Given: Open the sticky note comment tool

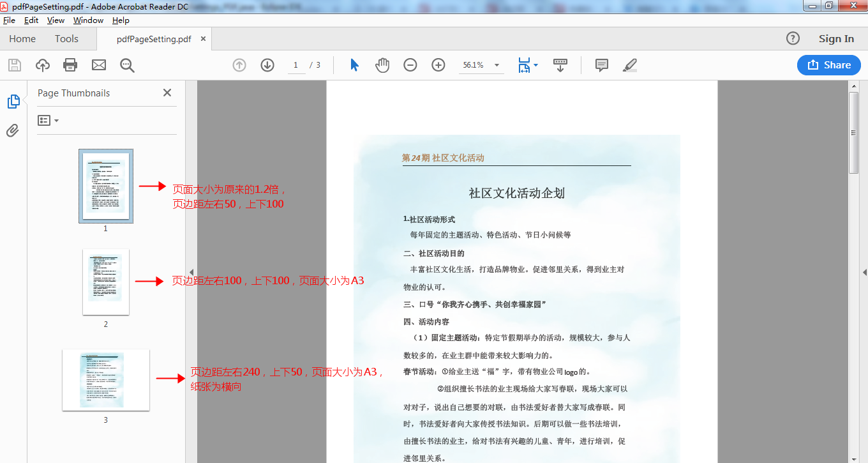Looking at the screenshot, I should point(601,65).
